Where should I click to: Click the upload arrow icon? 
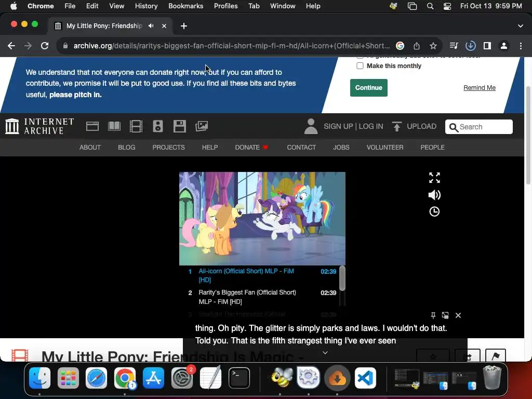396,126
